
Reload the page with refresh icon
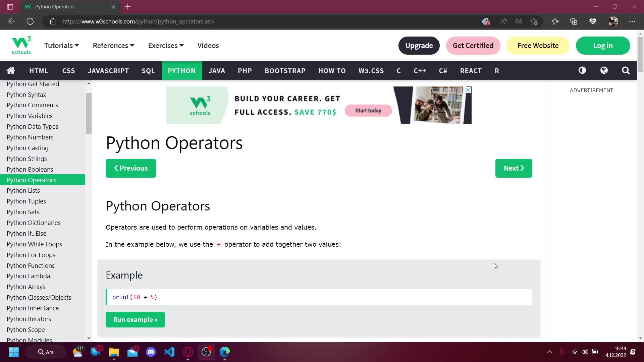[30, 21]
